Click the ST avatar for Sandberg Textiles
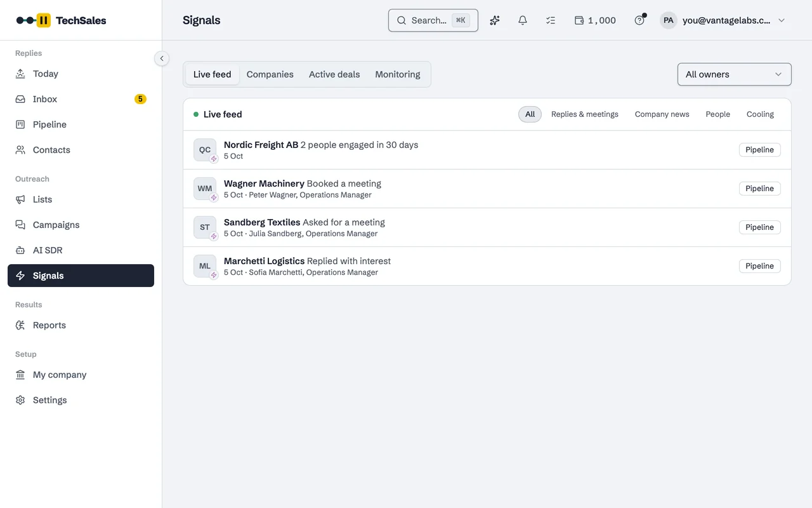812x508 pixels. point(205,227)
